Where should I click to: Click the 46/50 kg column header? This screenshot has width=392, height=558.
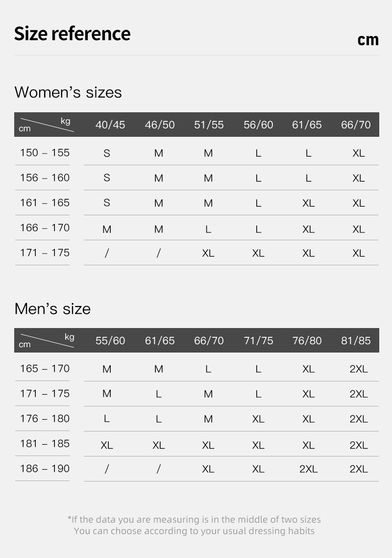(160, 125)
